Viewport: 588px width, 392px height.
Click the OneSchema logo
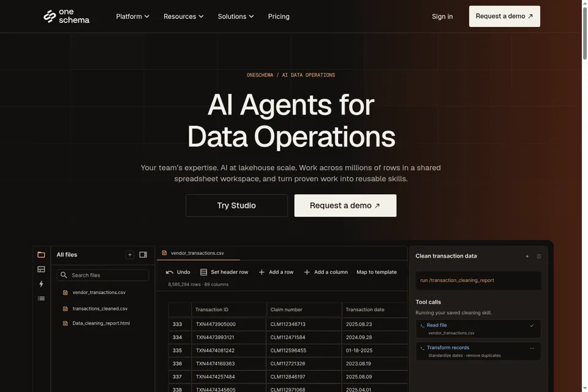coord(66,16)
